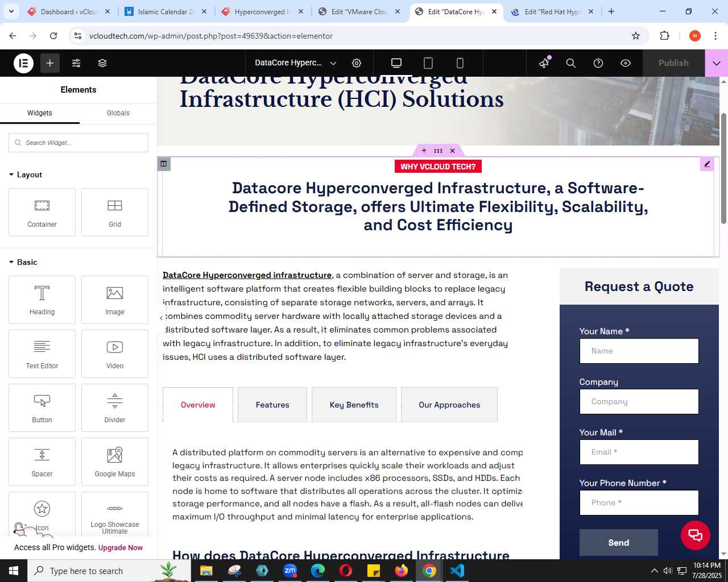Click the Company input field

639,402
